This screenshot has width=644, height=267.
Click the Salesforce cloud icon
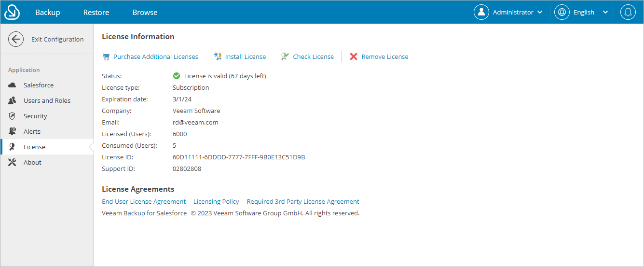coord(13,85)
